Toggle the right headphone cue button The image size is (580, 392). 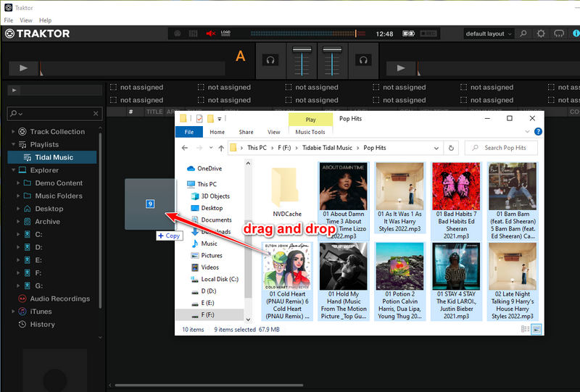tap(363, 60)
